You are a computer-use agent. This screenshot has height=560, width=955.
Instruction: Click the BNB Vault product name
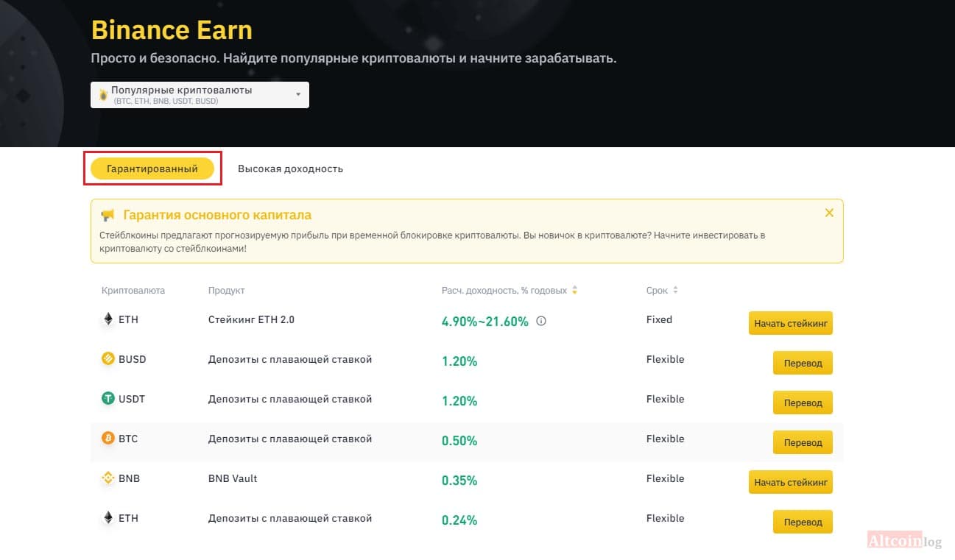(233, 478)
